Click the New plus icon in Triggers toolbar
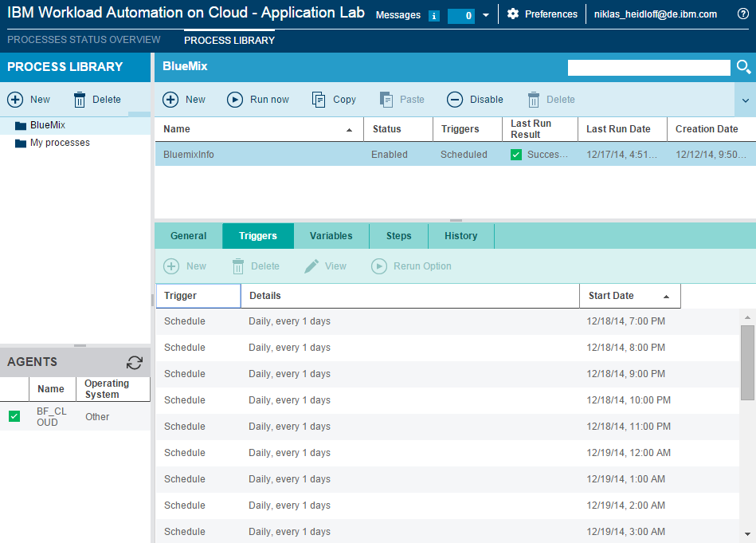756x543 pixels. (x=171, y=266)
